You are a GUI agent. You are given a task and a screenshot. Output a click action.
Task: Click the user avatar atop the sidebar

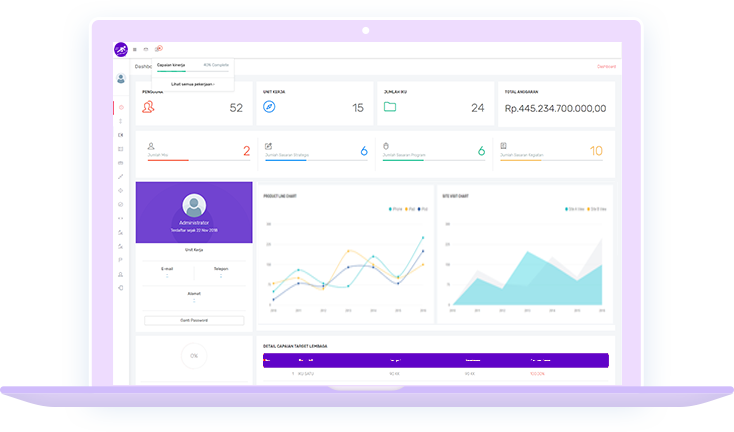(121, 79)
